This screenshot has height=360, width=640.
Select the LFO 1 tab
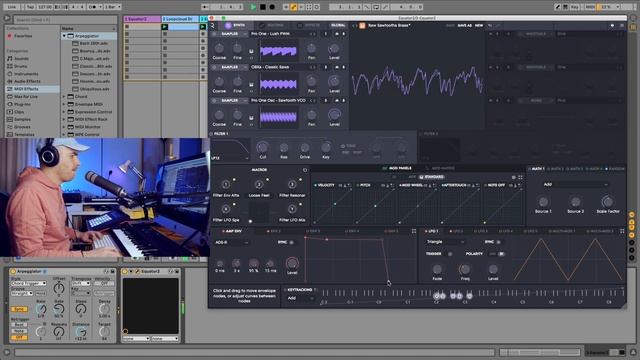coord(431,231)
